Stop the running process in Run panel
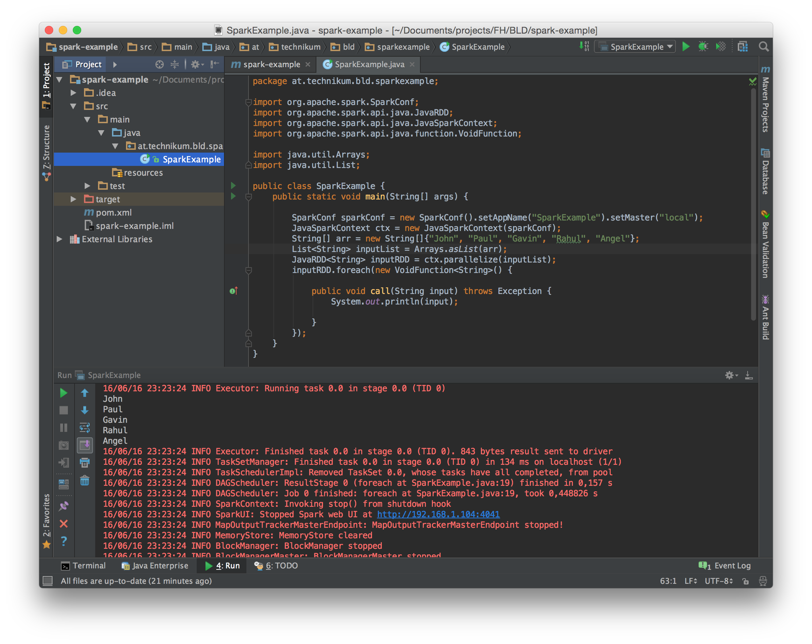 point(64,410)
